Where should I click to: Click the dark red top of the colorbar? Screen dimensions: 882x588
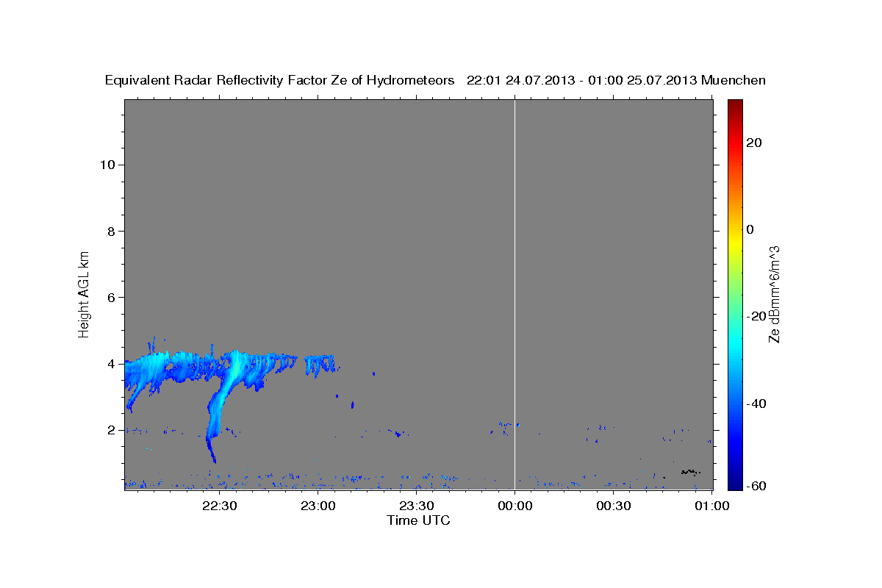(x=734, y=104)
